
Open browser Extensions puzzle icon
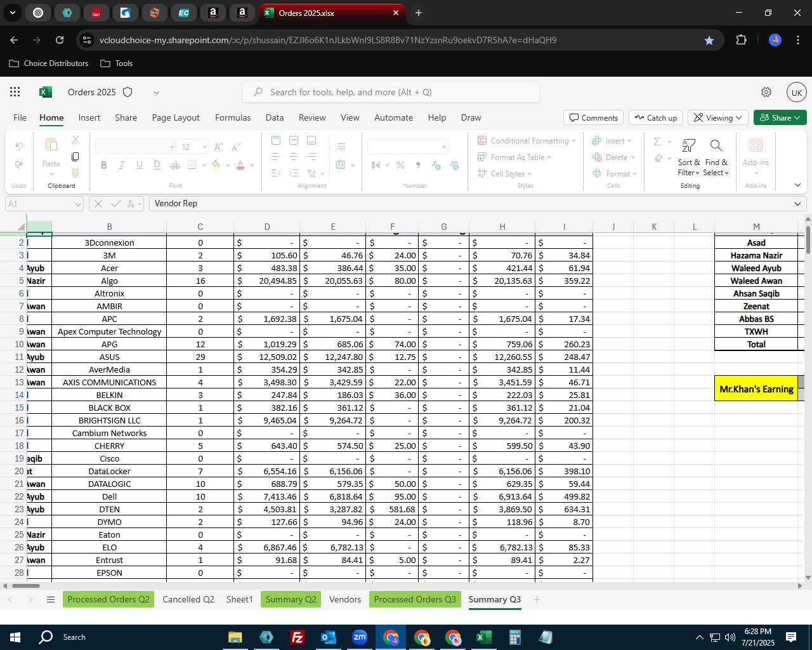coord(741,40)
